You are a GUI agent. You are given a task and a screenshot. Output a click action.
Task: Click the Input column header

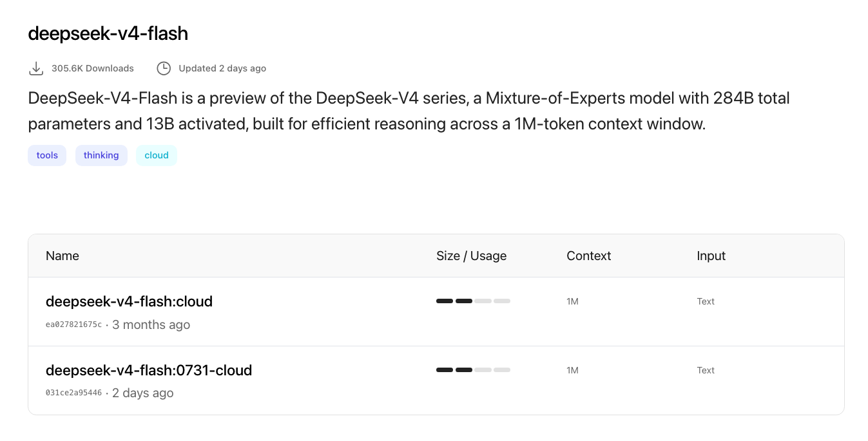711,256
